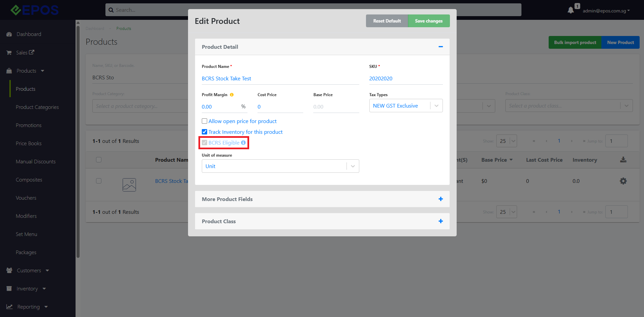Image resolution: width=644 pixels, height=317 pixels.
Task: Click the Product Name input field
Action: coord(280,79)
